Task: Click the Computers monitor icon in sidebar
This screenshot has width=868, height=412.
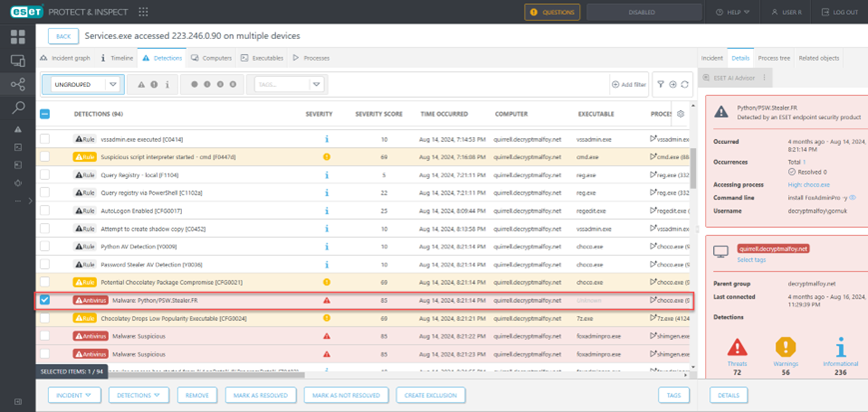Action: (18, 61)
